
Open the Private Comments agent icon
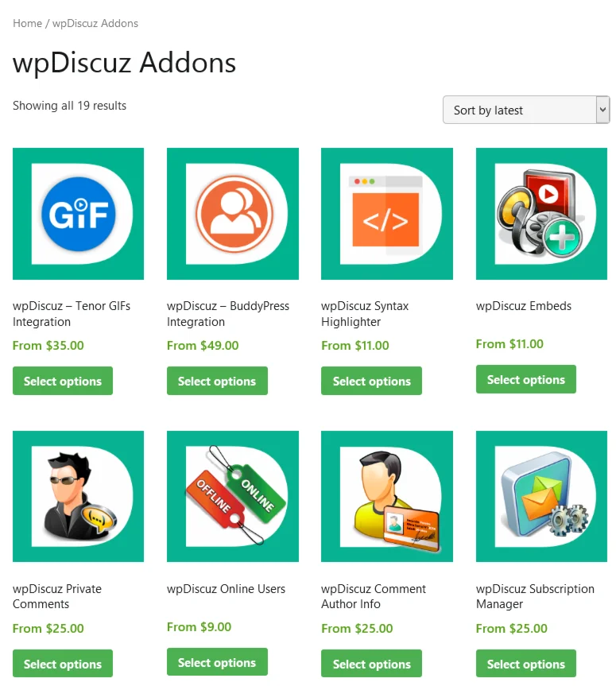[x=79, y=496]
